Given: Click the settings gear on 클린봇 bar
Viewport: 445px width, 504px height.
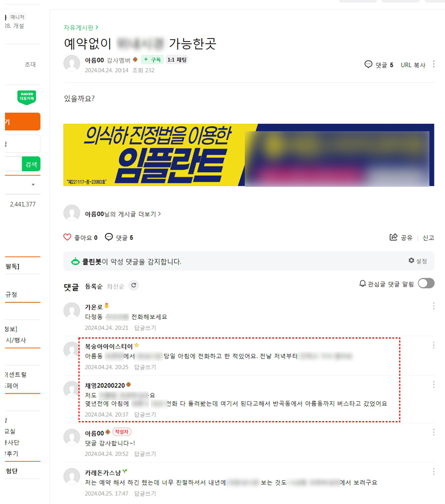Looking at the screenshot, I should tap(411, 261).
